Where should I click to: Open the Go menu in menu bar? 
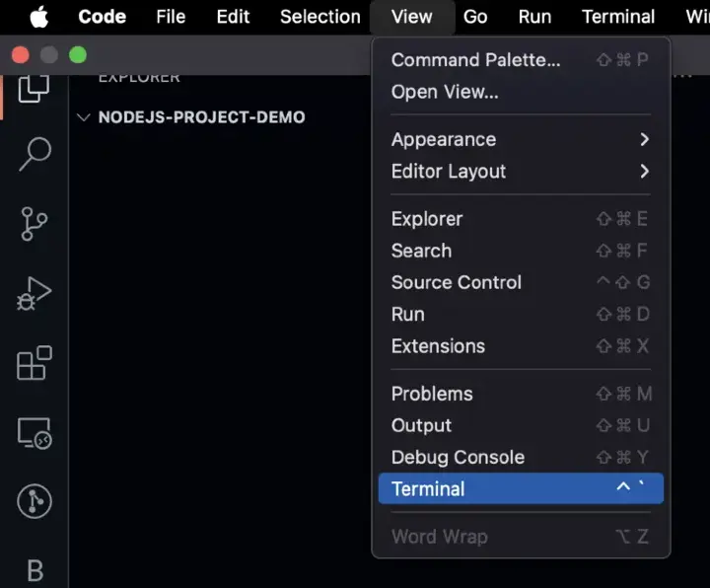click(475, 17)
